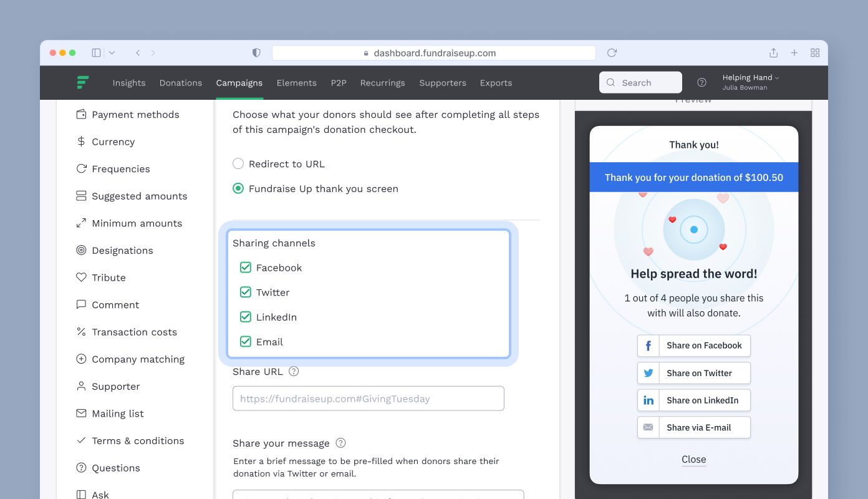Go forward with the browser forward arrow
Viewport: 868px width, 499px height.
click(153, 53)
